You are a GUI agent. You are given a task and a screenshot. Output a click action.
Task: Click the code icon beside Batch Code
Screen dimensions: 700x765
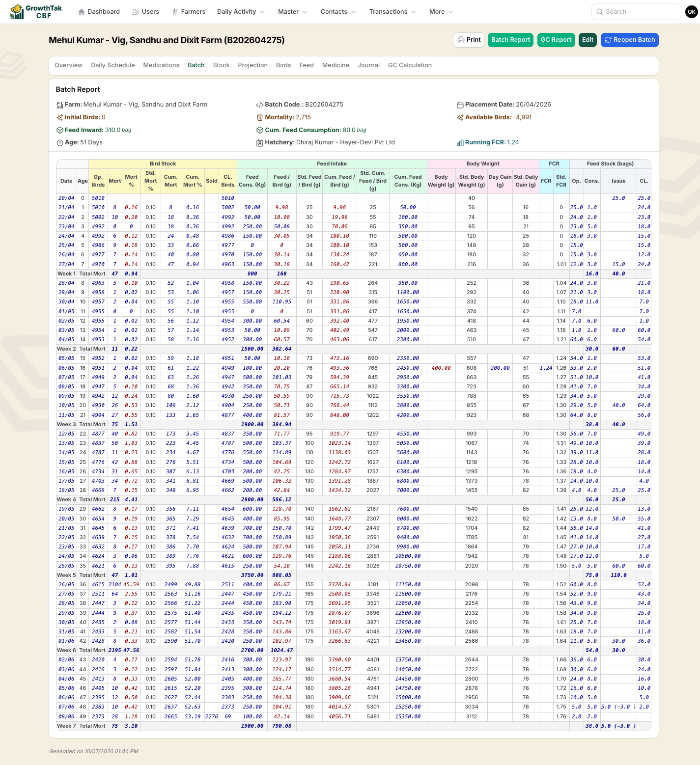pyautogui.click(x=260, y=105)
